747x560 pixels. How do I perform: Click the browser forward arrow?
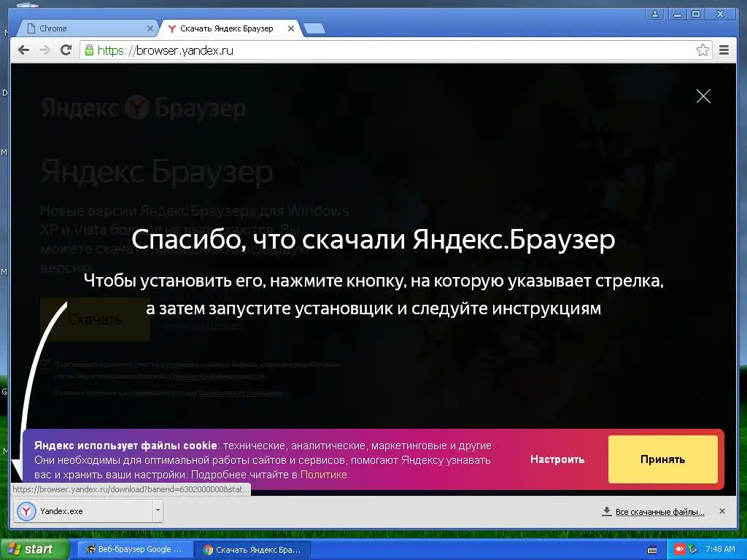click(44, 50)
